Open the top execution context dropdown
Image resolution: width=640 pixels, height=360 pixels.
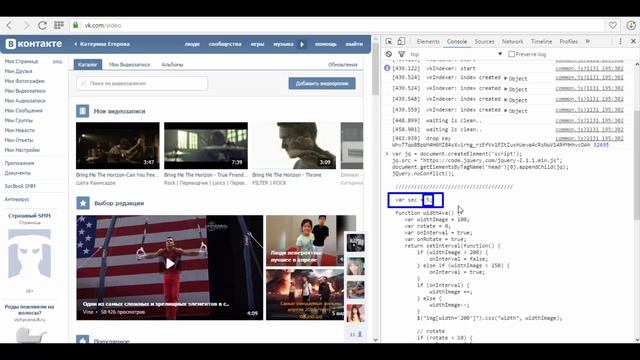click(456, 54)
